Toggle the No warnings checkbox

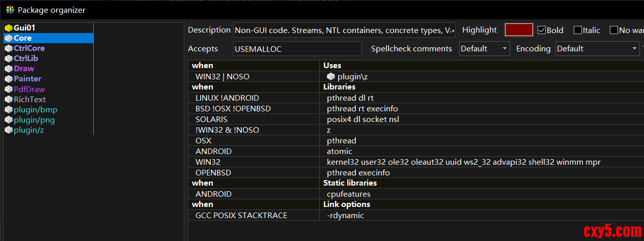pyautogui.click(x=614, y=30)
